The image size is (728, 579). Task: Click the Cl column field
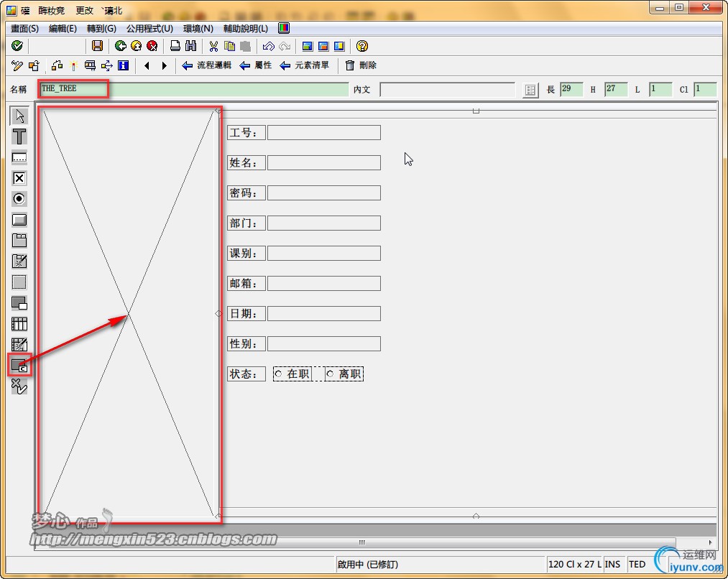tap(705, 89)
